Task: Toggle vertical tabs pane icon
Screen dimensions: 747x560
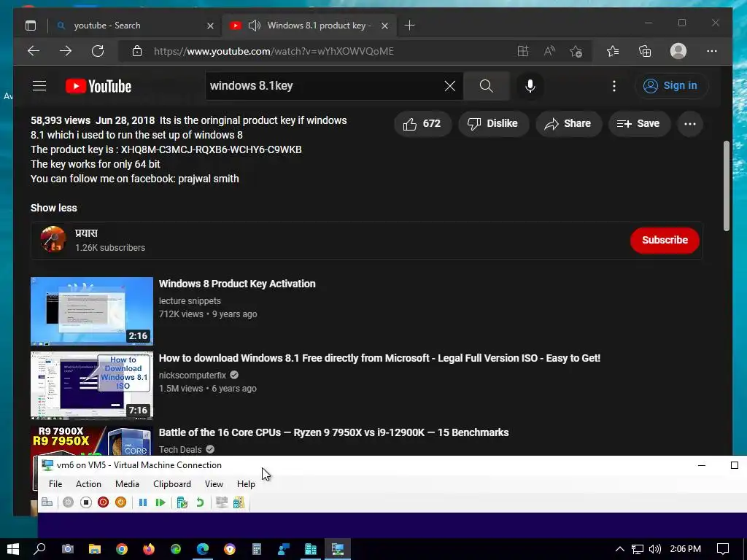Action: point(31,26)
